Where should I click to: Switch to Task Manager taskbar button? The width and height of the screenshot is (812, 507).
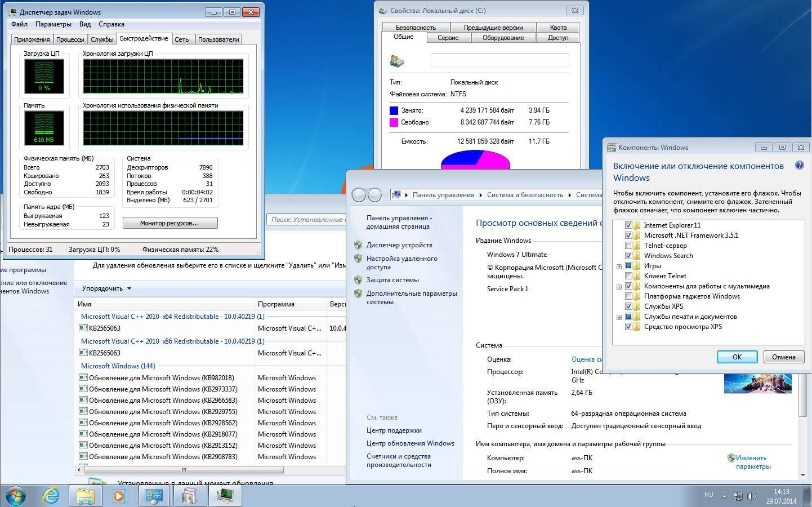tap(225, 496)
